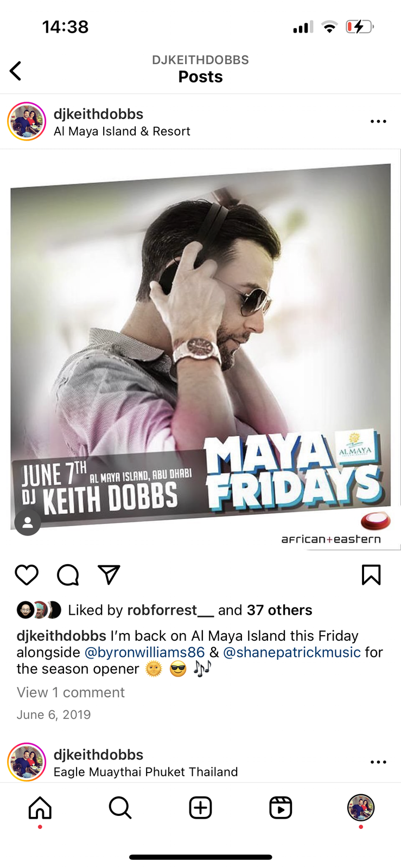Like the Maya Fridays post with heart icon
The image size is (401, 868).
point(27,575)
